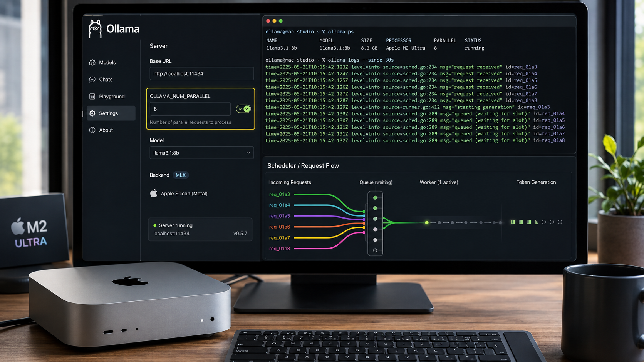Click the "running" status value
This screenshot has height=362, width=644.
tap(475, 48)
